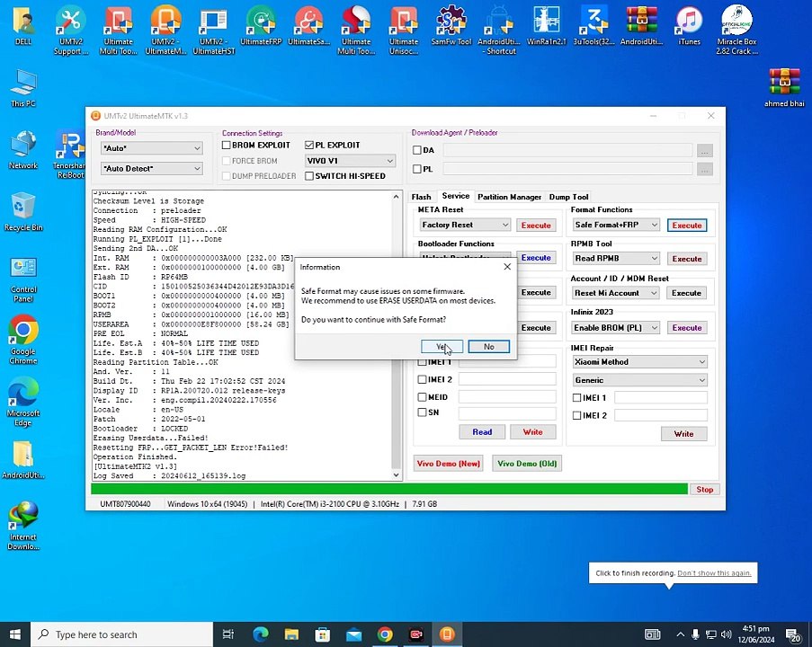Switch to Partition Manager tab
This screenshot has width=812, height=647.
pyautogui.click(x=509, y=197)
